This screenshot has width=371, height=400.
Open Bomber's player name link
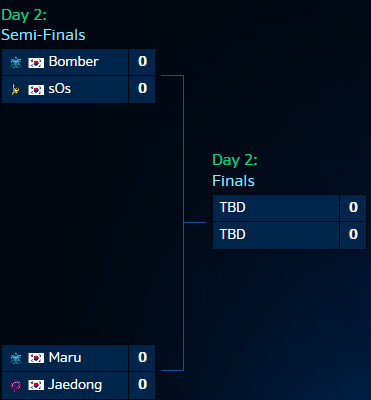(x=74, y=62)
